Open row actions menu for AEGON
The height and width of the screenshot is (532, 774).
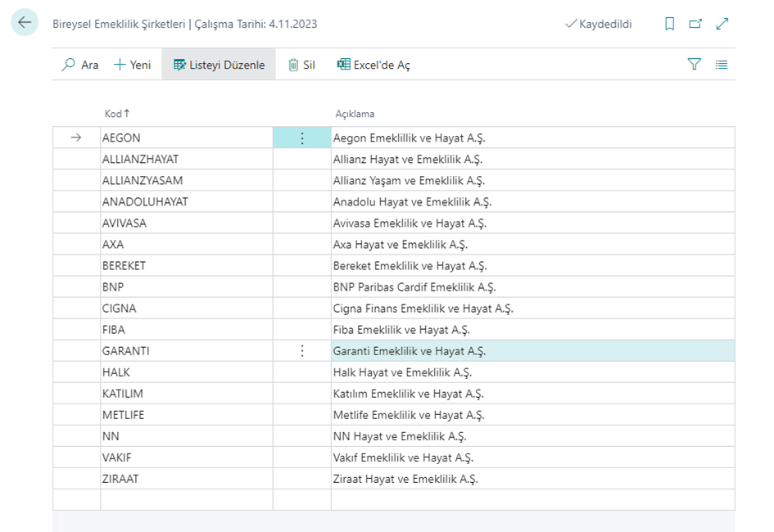[x=302, y=138]
